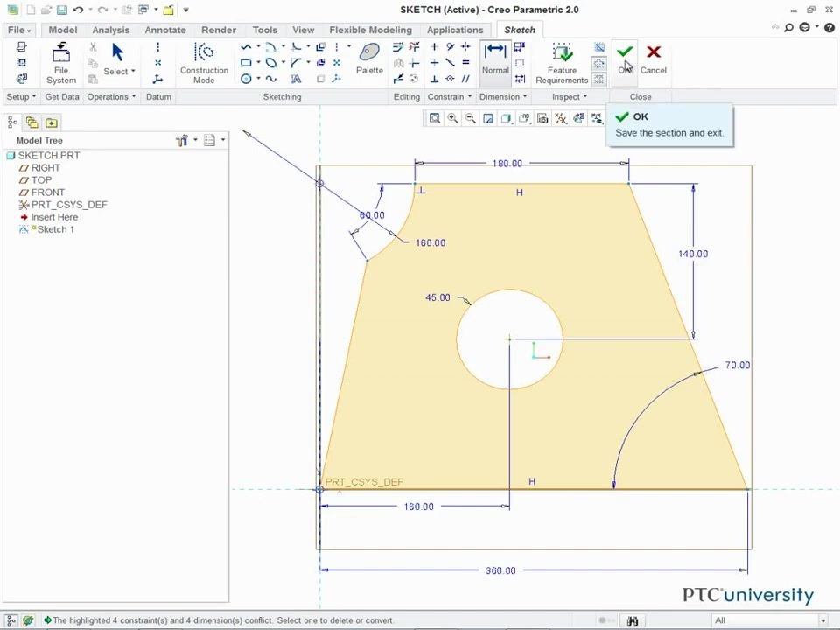This screenshot has height=630, width=840.
Task: Pick the Chamfer sketching tool
Action: coord(296,63)
